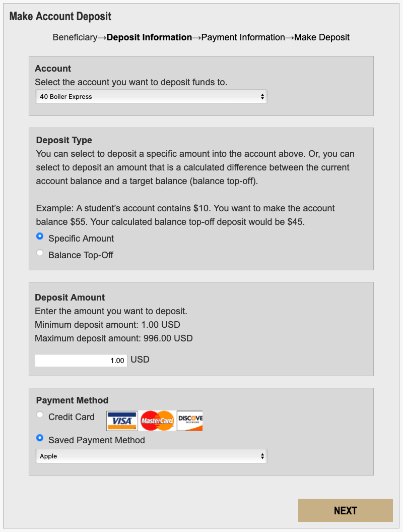
Task: Open the saved payment method dropdown
Action: (151, 456)
